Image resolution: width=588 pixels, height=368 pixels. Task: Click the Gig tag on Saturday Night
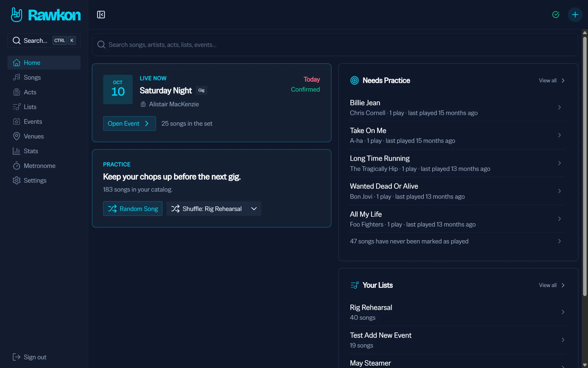pos(201,91)
